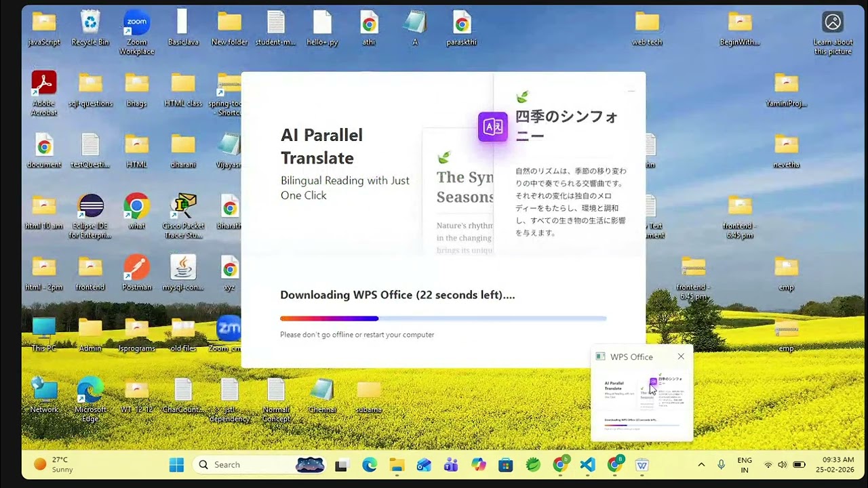The height and width of the screenshot is (488, 868).
Task: Select the CharCount text file
Action: 183,395
